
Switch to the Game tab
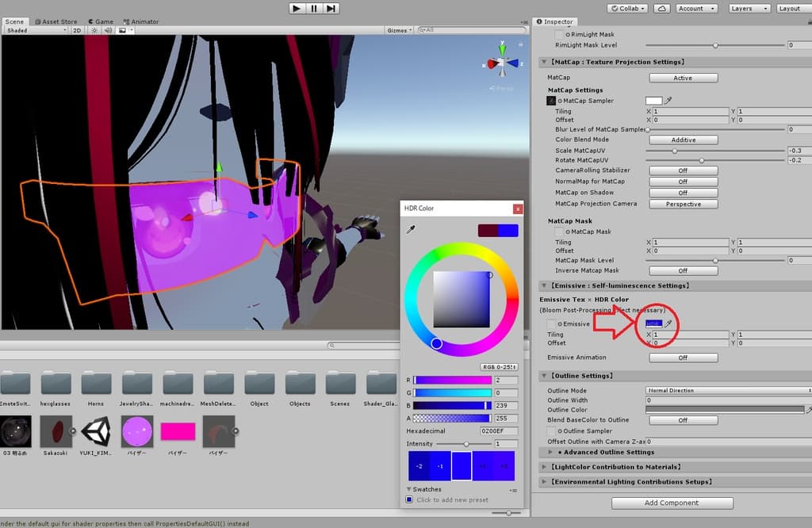[x=102, y=21]
